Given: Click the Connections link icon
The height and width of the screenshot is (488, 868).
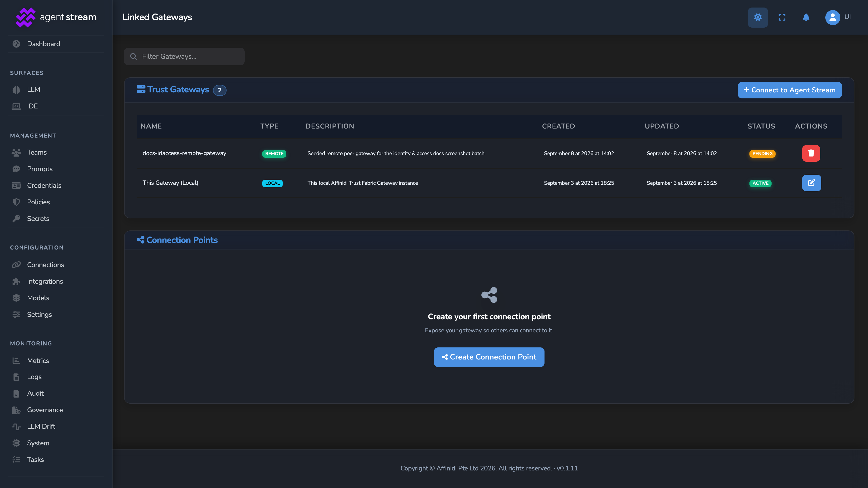Looking at the screenshot, I should tap(16, 265).
